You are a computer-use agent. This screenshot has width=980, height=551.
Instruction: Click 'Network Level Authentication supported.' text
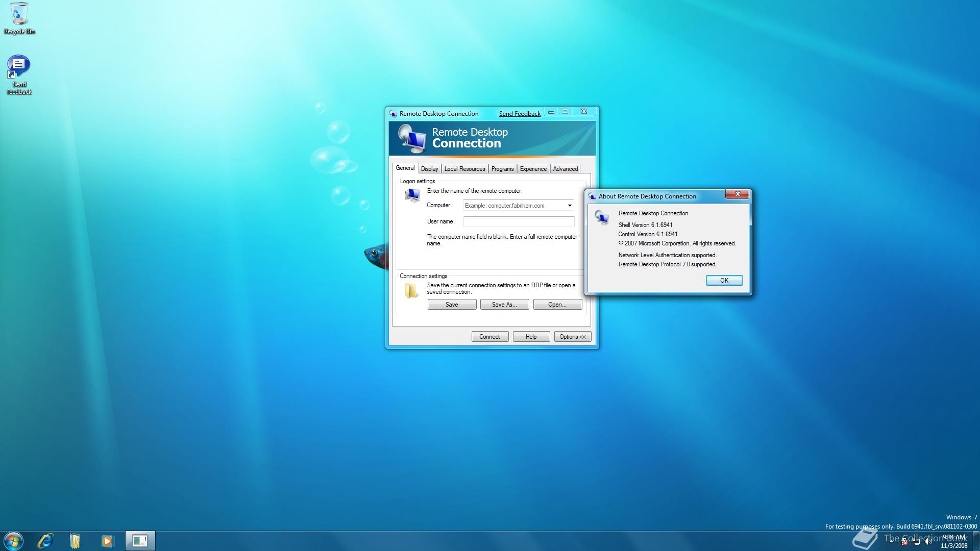click(x=667, y=255)
